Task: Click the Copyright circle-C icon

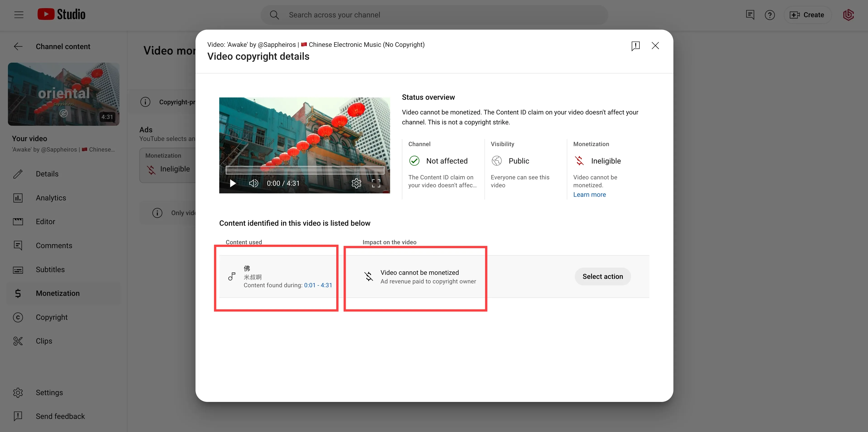Action: pyautogui.click(x=18, y=317)
